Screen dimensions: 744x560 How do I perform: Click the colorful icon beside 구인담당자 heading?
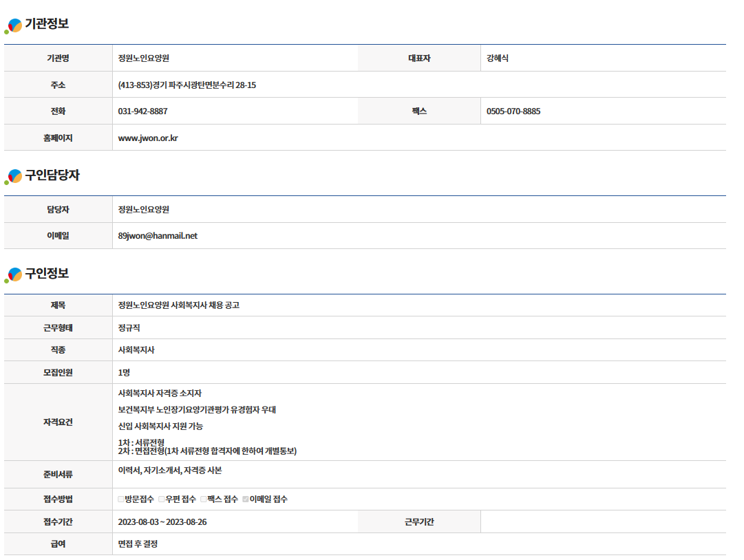click(x=14, y=177)
